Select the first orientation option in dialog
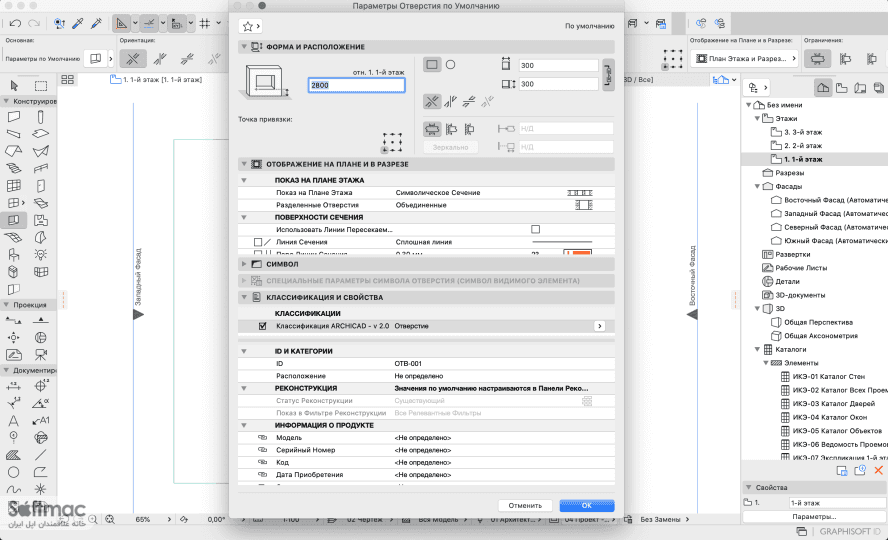The width and height of the screenshot is (888, 540). (432, 102)
